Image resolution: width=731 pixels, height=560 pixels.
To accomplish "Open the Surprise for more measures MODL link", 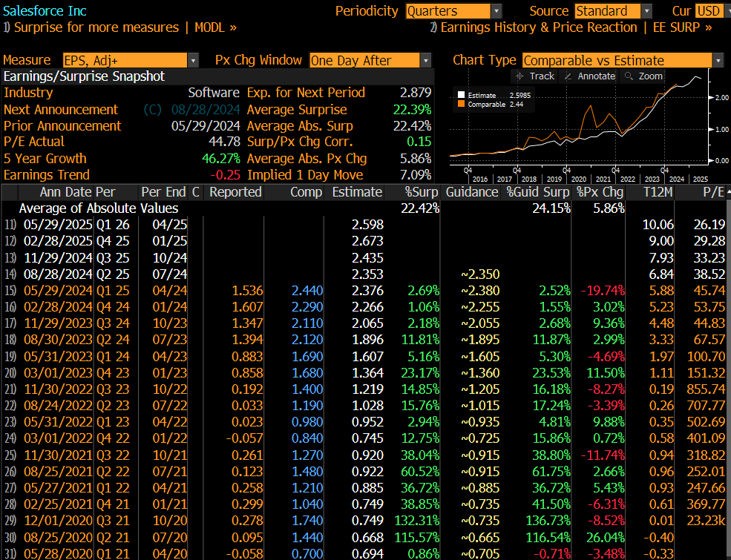I will pos(119,27).
